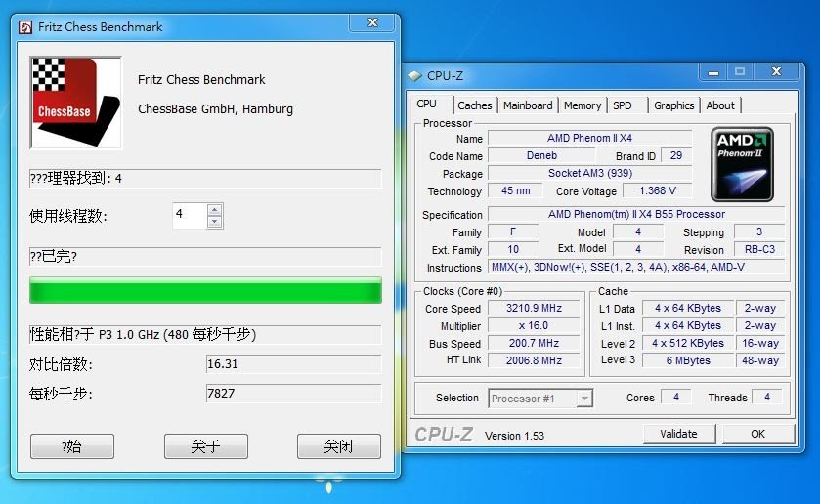Image resolution: width=820 pixels, height=504 pixels.
Task: Click the processor name AMD Phenom II X4
Action: coord(590,138)
